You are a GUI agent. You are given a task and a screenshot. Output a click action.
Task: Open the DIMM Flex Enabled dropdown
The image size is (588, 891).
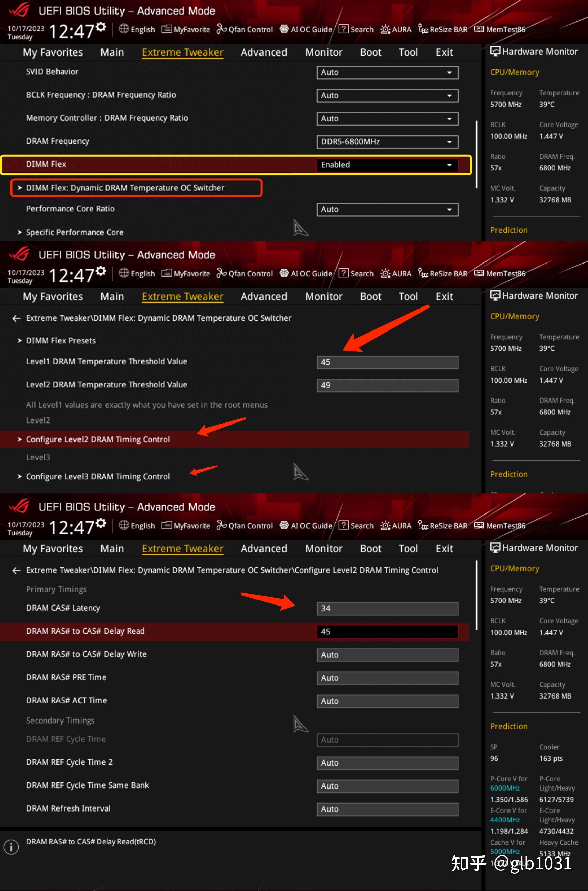coord(387,165)
